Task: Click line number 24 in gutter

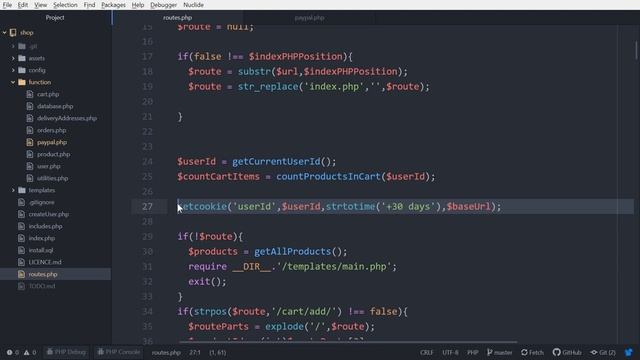Action: tap(147, 162)
